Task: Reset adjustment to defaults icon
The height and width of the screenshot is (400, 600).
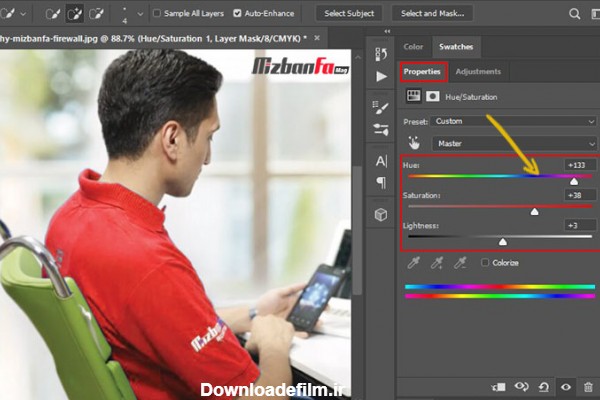Action: 544,387
